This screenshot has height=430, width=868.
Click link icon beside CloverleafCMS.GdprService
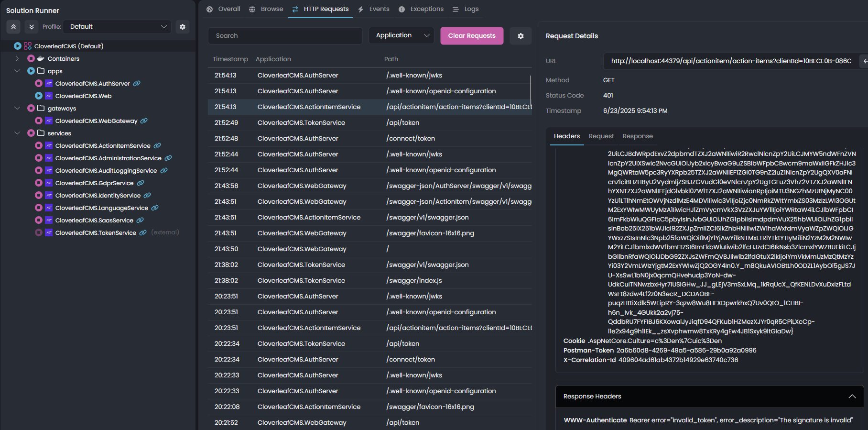click(141, 183)
